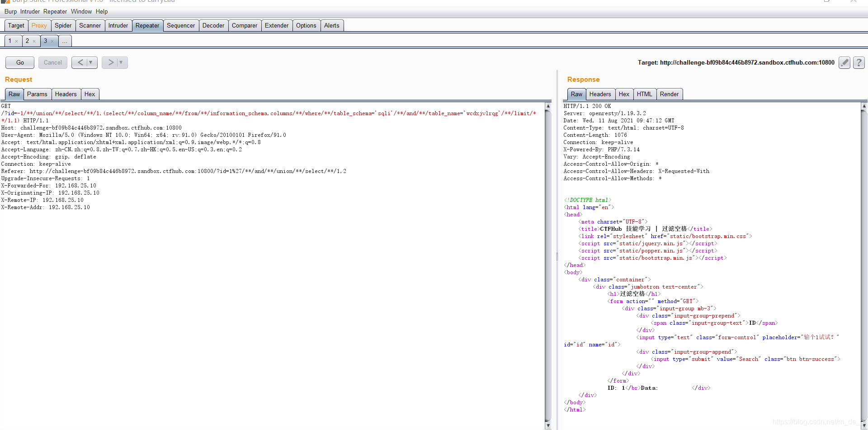Screen dimensions: 868x430
Task: Click the Cancel button
Action: click(x=53, y=62)
